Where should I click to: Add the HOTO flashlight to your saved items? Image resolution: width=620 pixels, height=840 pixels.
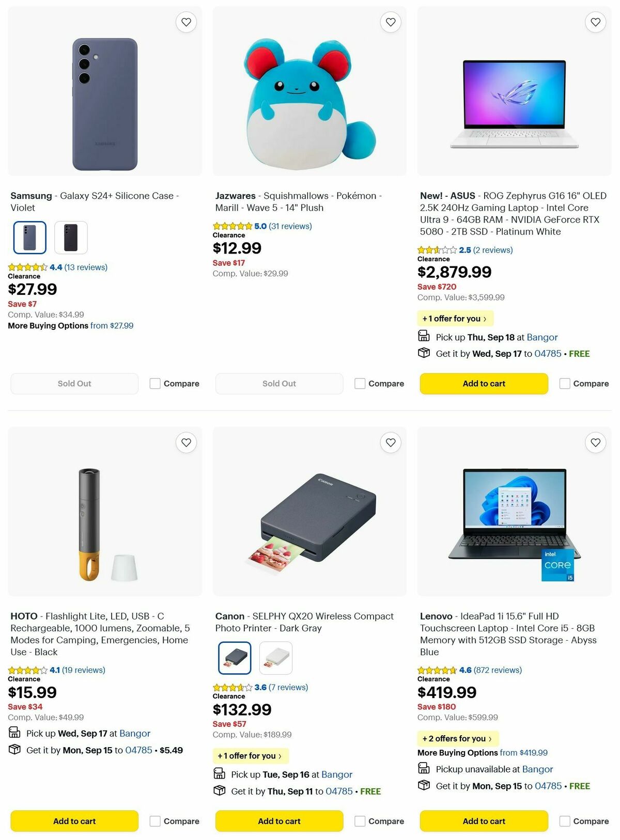click(x=186, y=442)
